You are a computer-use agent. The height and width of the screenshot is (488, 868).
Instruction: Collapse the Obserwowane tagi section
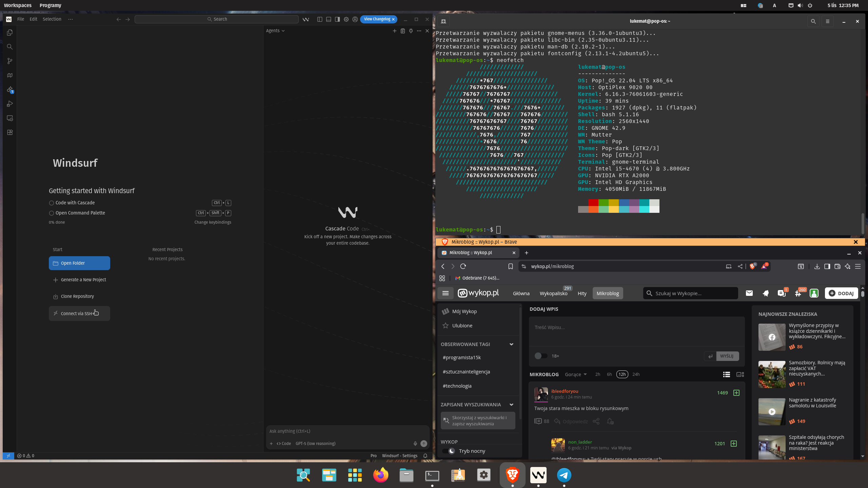click(x=511, y=344)
